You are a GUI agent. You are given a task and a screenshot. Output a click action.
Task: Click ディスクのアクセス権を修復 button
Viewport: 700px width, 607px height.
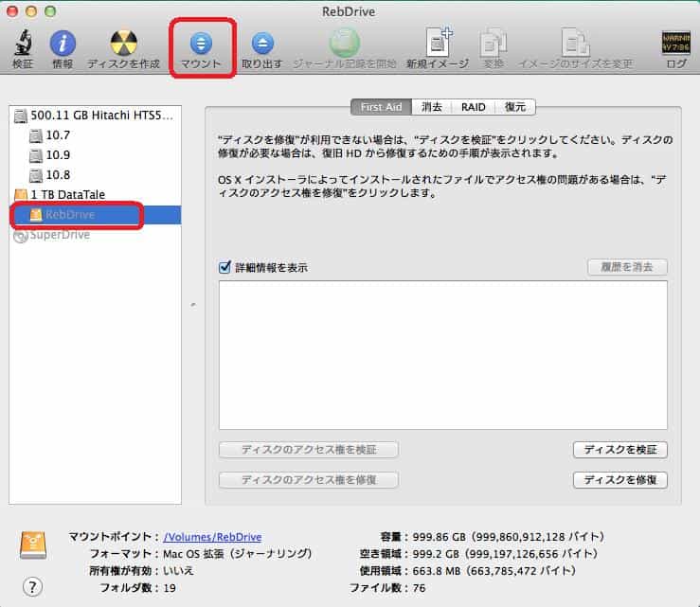coord(309,480)
